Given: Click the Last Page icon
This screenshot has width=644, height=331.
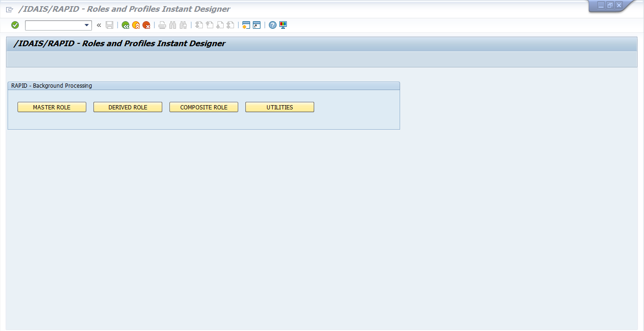Looking at the screenshot, I should (230, 25).
